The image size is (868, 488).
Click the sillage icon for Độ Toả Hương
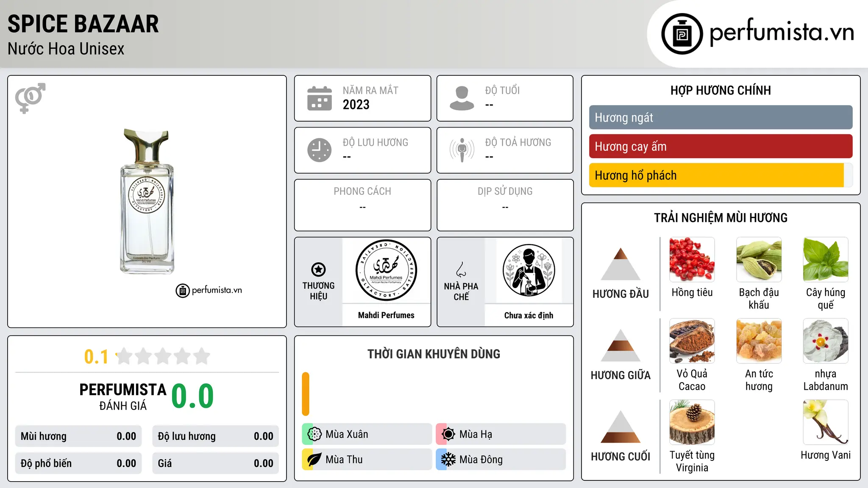click(462, 150)
